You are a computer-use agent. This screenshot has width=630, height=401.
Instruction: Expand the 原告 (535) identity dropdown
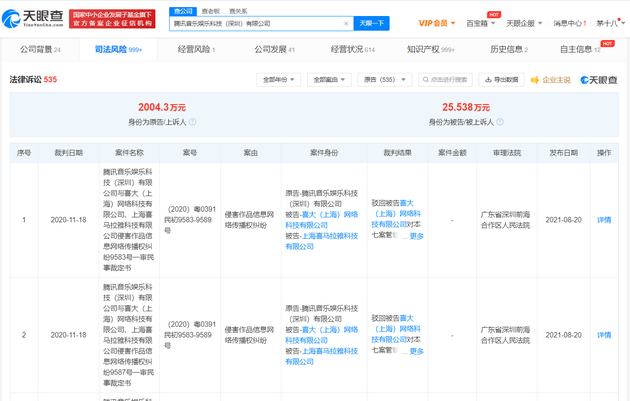pyautogui.click(x=384, y=80)
